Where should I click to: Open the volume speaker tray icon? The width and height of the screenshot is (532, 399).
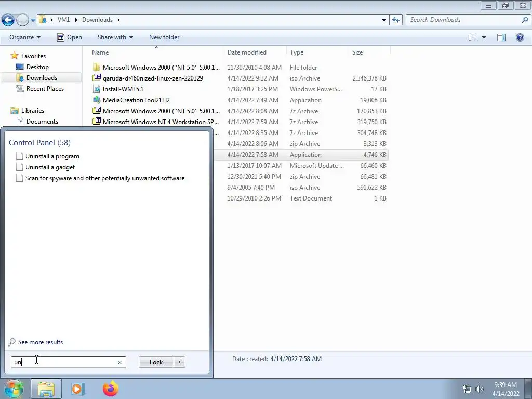coord(479,389)
